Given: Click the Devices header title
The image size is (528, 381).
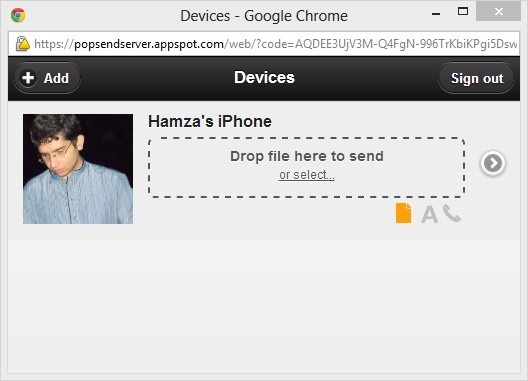Looking at the screenshot, I should pos(264,77).
